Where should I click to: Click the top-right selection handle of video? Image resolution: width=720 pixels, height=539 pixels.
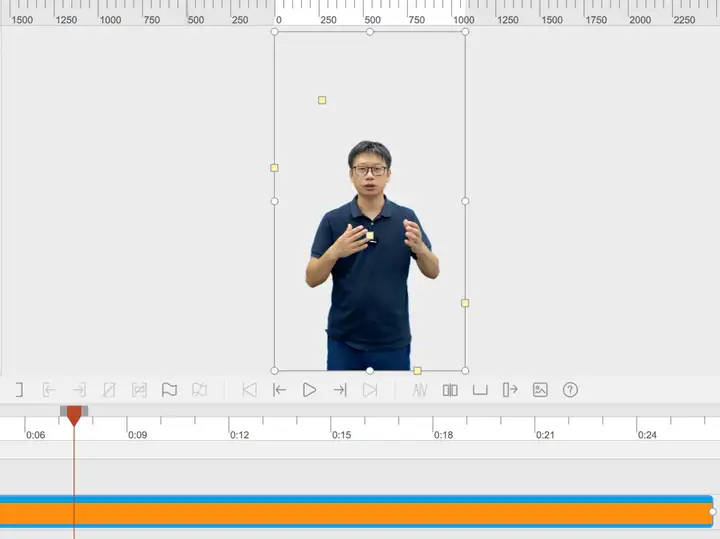[465, 32]
